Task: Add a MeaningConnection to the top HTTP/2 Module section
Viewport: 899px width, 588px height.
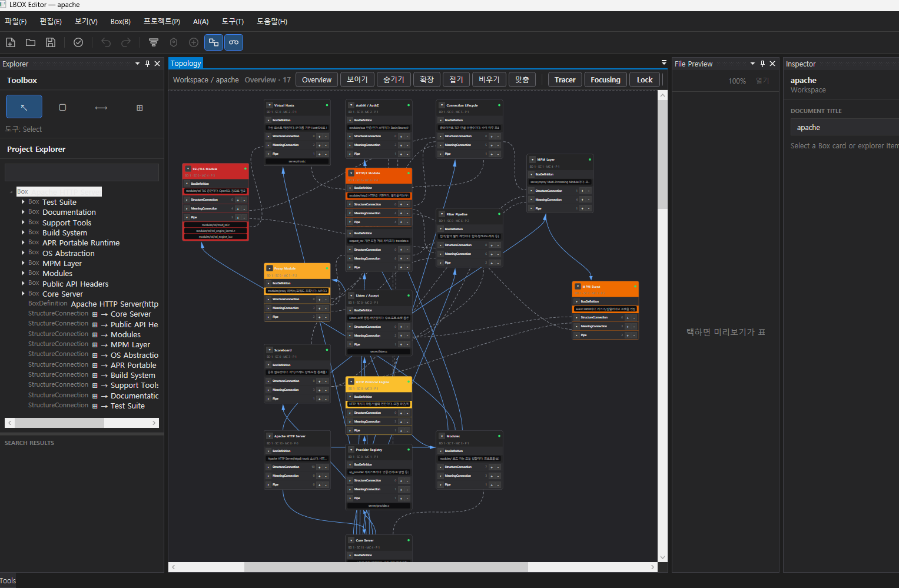Action: [x=401, y=213]
